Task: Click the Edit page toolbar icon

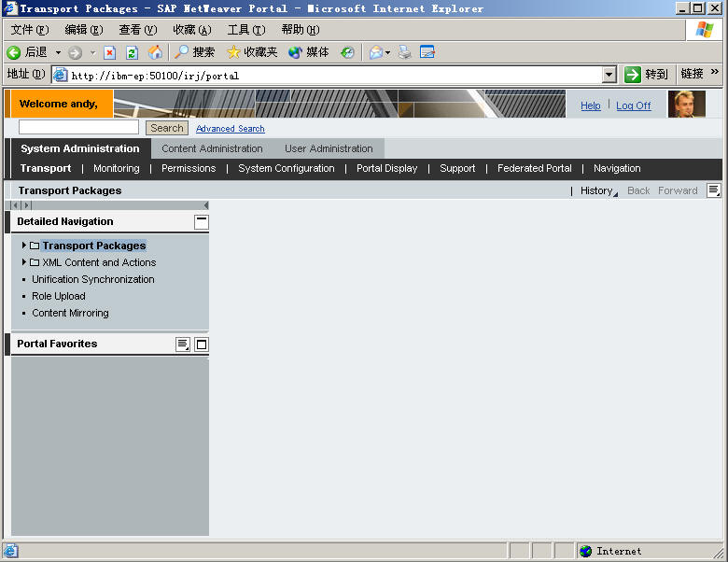Action: click(x=427, y=52)
